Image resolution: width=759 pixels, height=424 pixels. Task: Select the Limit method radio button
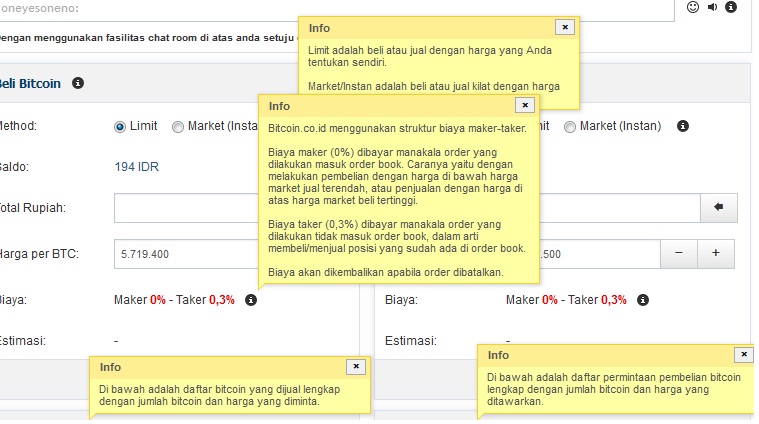pyautogui.click(x=120, y=127)
